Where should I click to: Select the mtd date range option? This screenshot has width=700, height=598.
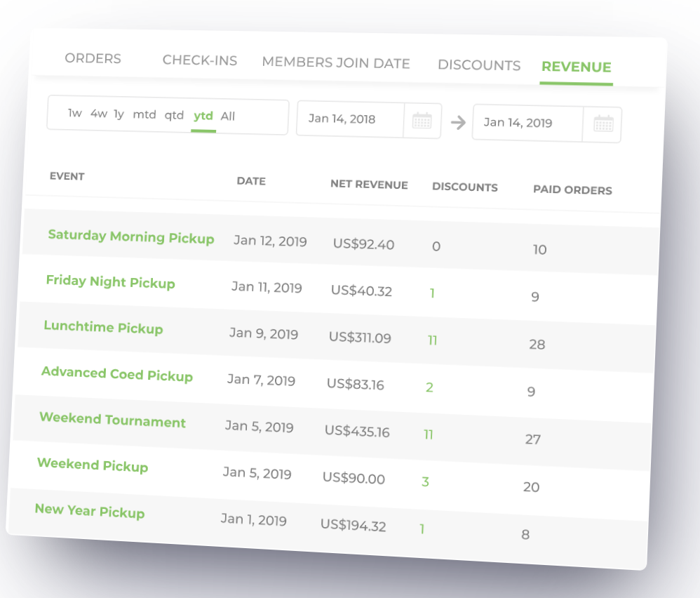pyautogui.click(x=144, y=115)
